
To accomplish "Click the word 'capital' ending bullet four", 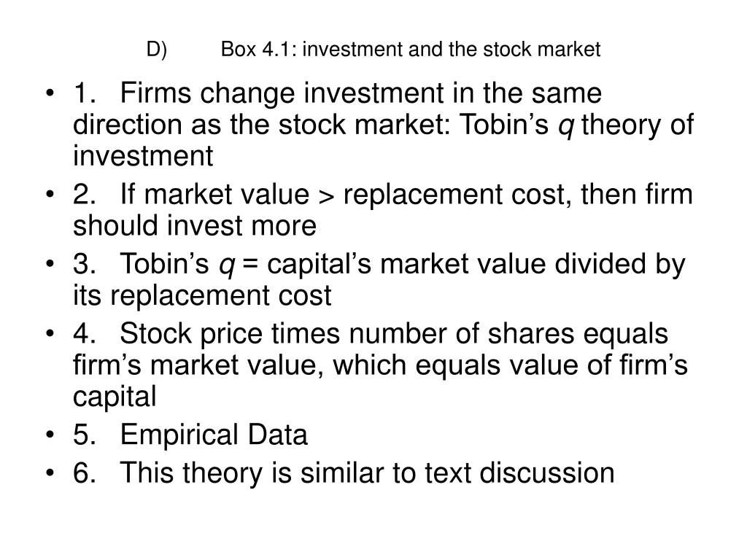I will tap(115, 397).
